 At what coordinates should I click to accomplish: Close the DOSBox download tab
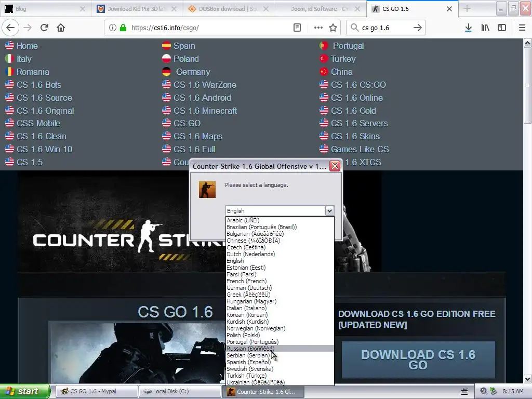click(266, 9)
